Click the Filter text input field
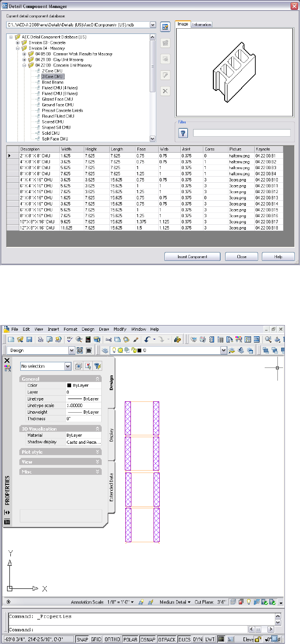Image resolution: width=300 pixels, height=644 pixels. [242, 133]
